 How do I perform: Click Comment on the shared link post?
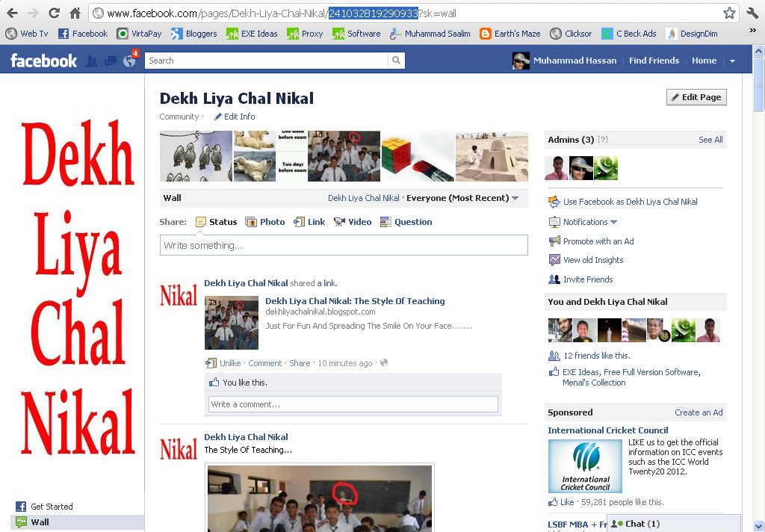click(x=265, y=363)
